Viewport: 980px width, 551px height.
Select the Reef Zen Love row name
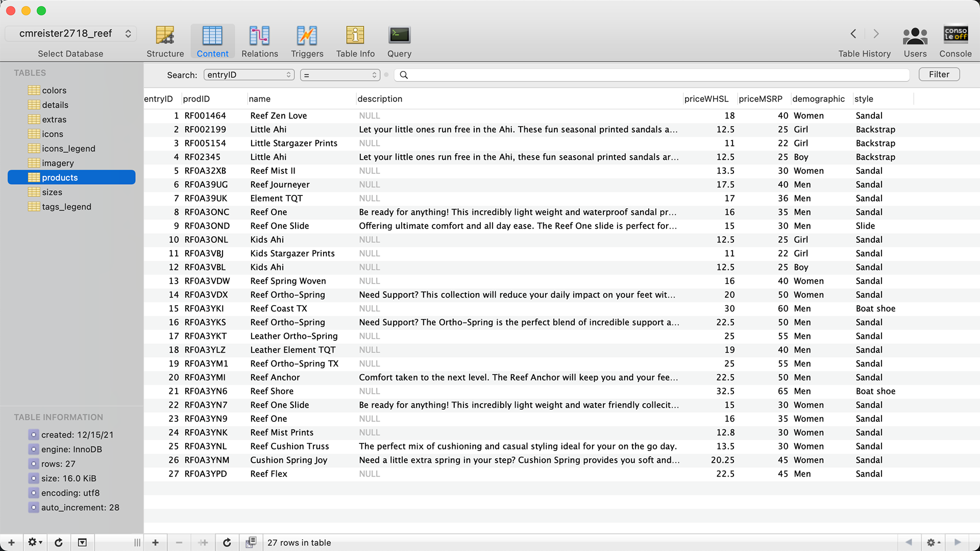[279, 116]
